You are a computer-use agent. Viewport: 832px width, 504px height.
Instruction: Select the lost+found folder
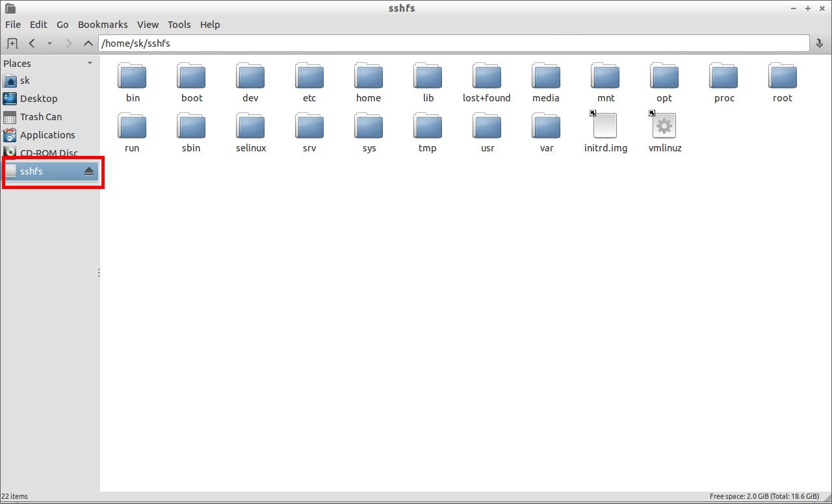pyautogui.click(x=487, y=76)
